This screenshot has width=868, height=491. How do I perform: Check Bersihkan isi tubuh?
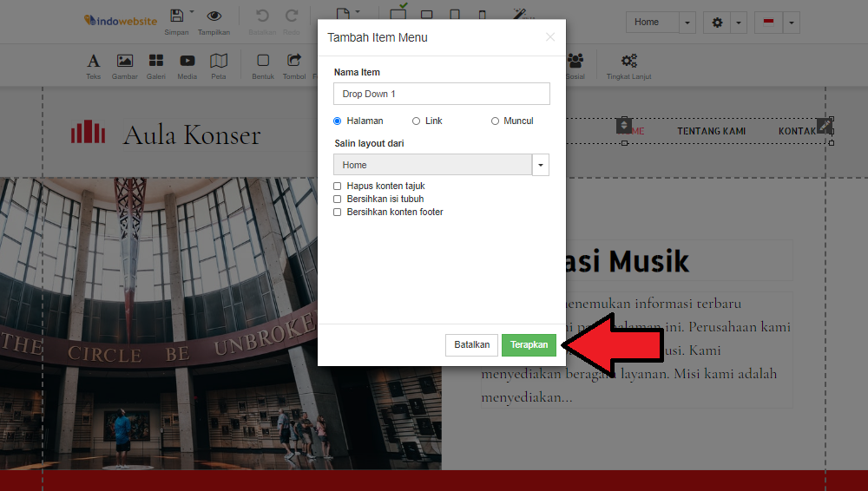(x=337, y=199)
